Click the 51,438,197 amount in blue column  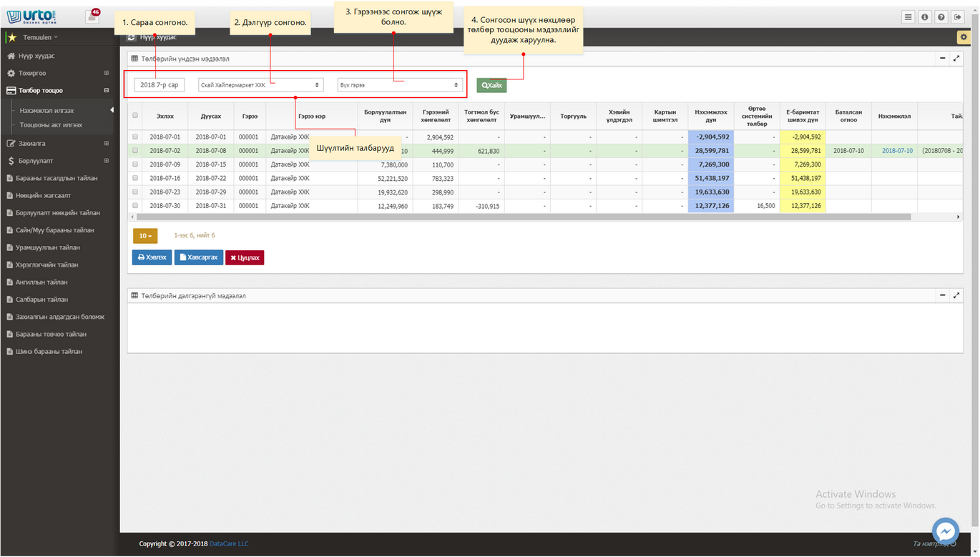[x=712, y=178]
